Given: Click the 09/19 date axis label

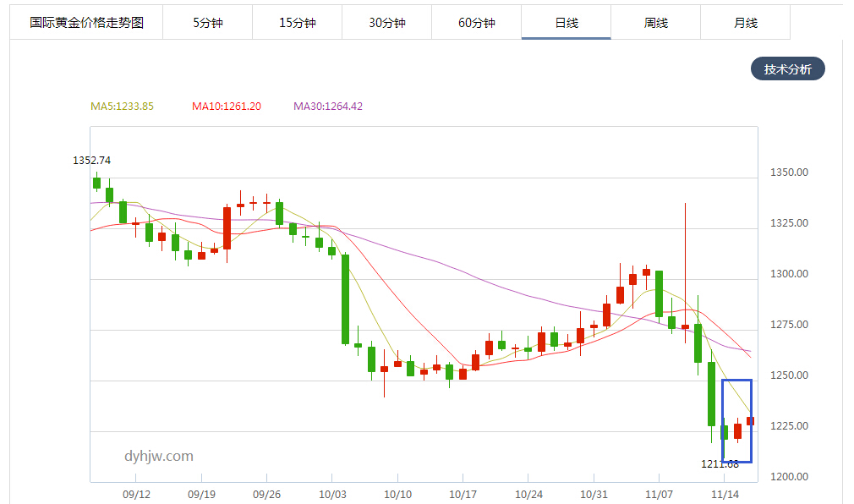Looking at the screenshot, I should [201, 495].
